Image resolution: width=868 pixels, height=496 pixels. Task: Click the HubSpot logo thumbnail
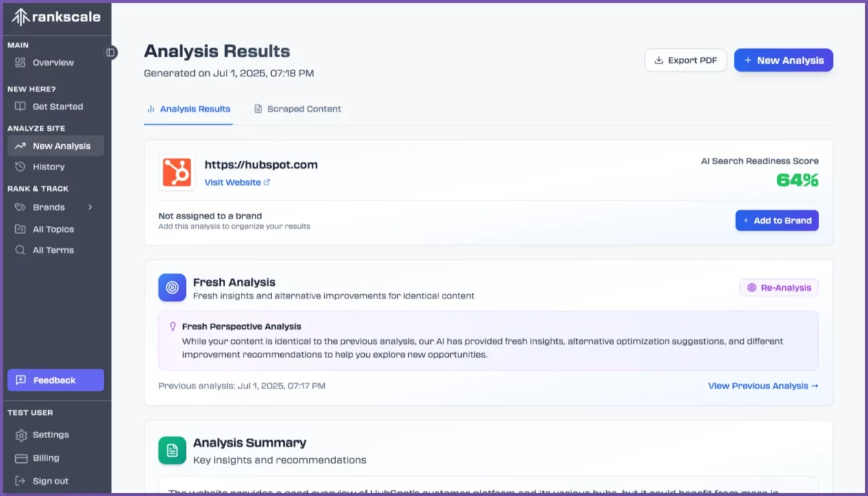click(177, 172)
